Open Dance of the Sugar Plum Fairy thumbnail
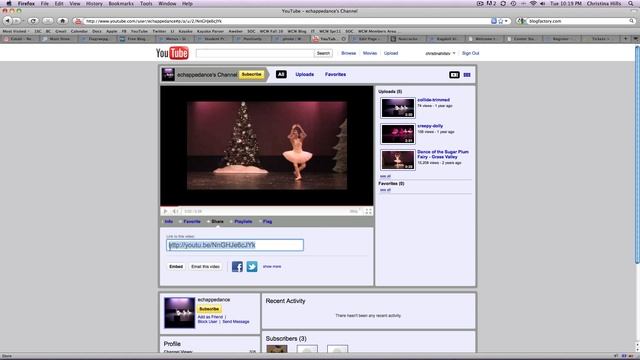 (x=398, y=160)
